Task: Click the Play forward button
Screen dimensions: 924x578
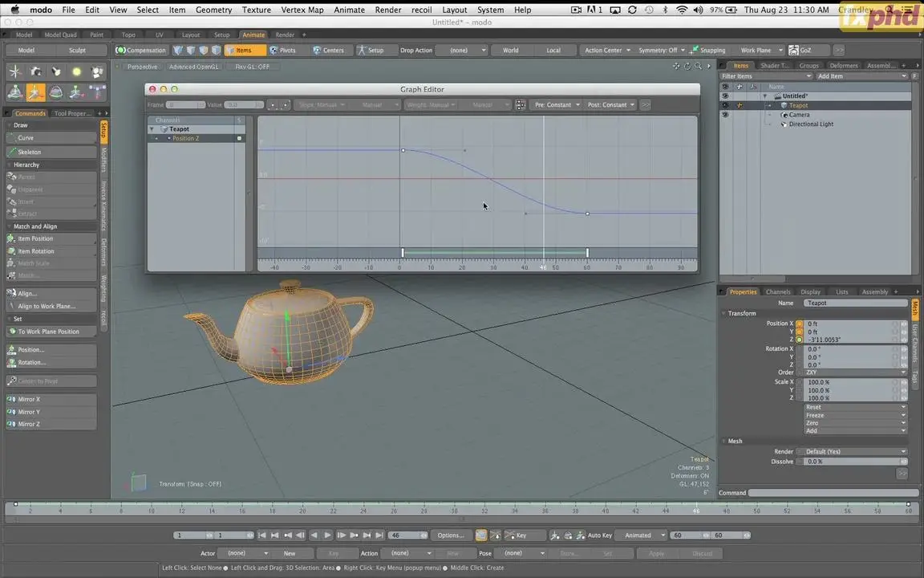Action: coord(327,535)
